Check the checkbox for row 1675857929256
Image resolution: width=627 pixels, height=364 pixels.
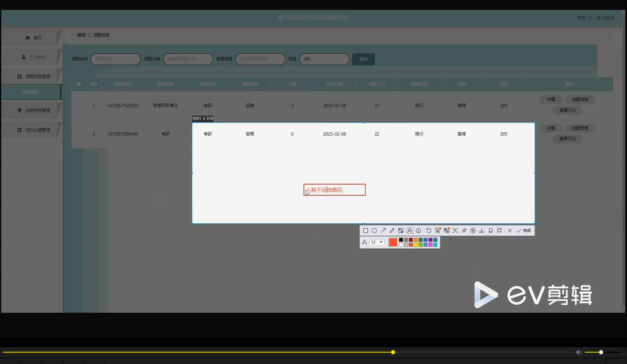79,105
